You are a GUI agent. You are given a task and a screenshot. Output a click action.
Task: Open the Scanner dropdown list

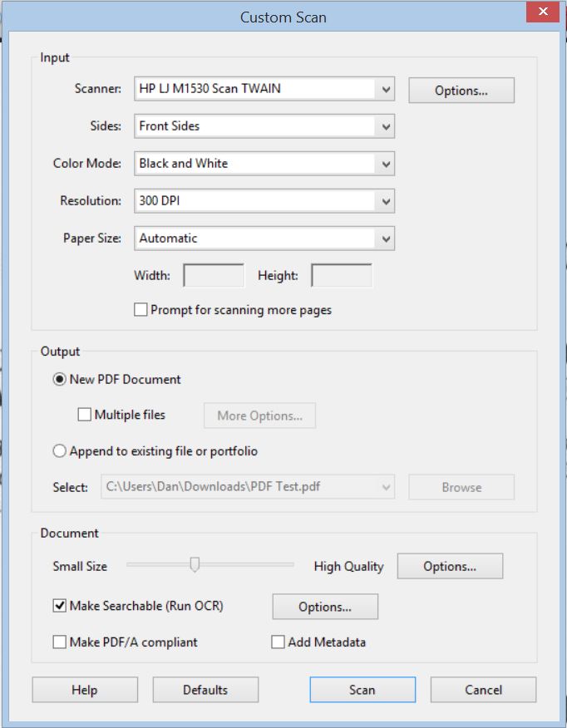pos(385,89)
